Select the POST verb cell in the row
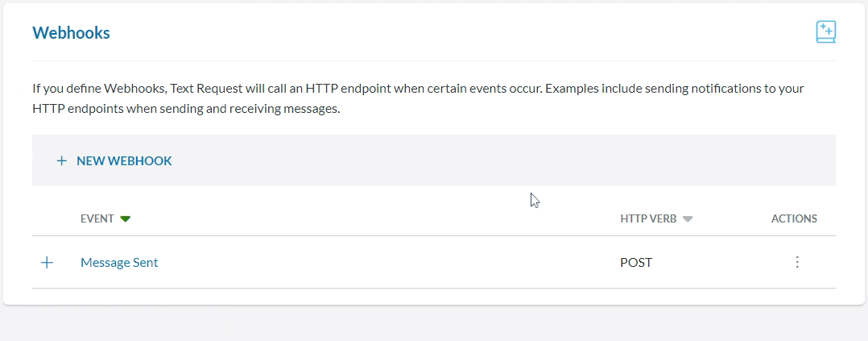This screenshot has width=868, height=341. coord(636,262)
